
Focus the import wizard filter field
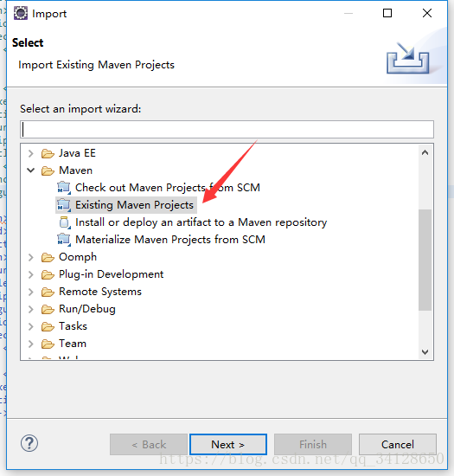227,129
